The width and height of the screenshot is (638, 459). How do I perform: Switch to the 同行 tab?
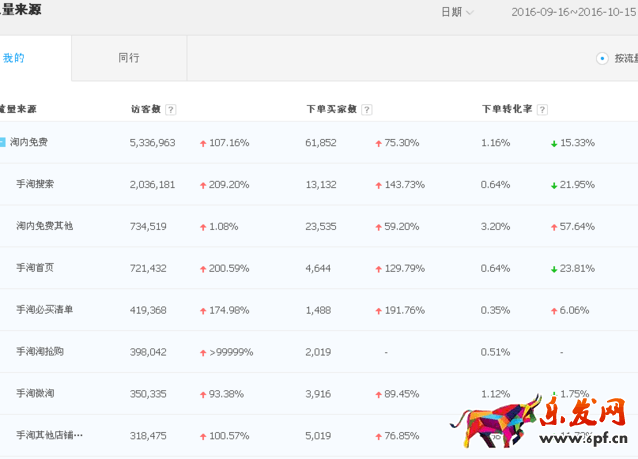pyautogui.click(x=129, y=58)
